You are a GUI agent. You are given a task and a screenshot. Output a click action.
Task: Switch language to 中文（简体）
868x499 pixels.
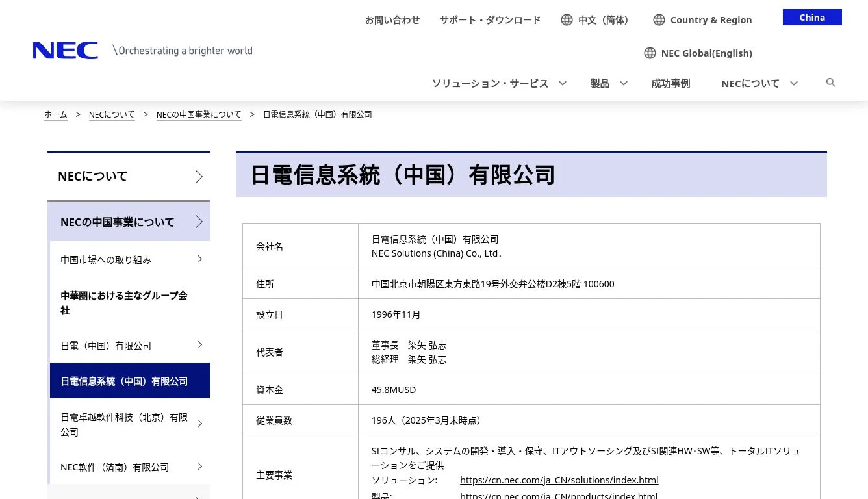click(x=604, y=20)
